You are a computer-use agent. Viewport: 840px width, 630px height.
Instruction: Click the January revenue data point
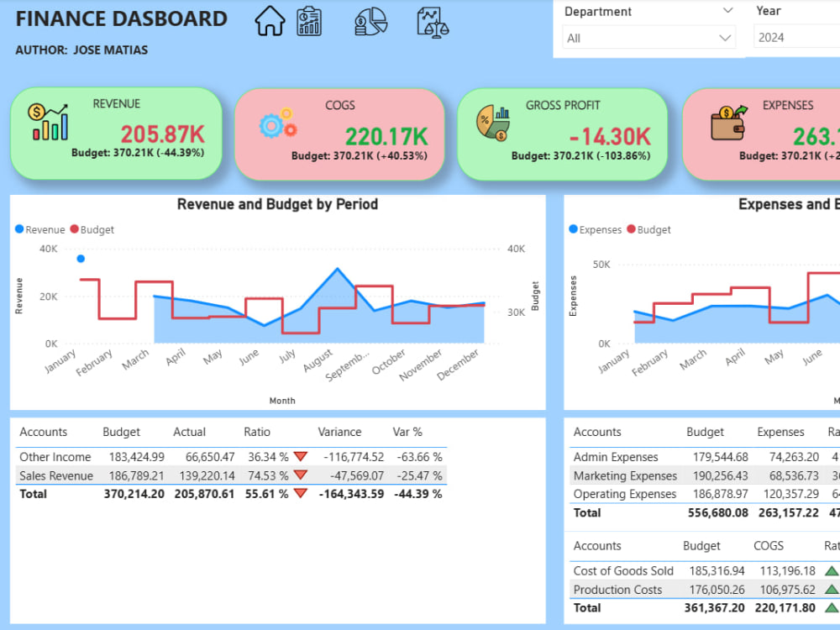[81, 259]
